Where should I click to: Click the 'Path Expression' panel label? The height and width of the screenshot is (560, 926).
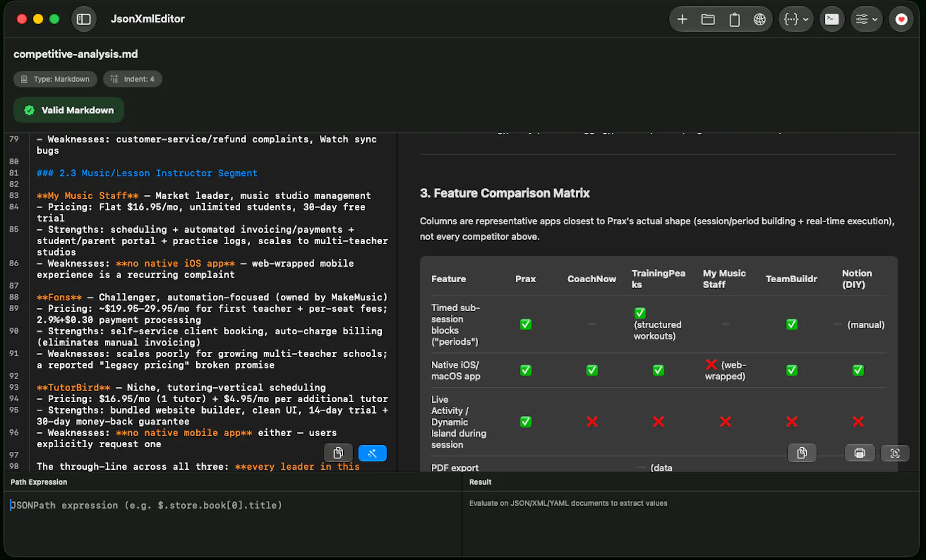[39, 482]
